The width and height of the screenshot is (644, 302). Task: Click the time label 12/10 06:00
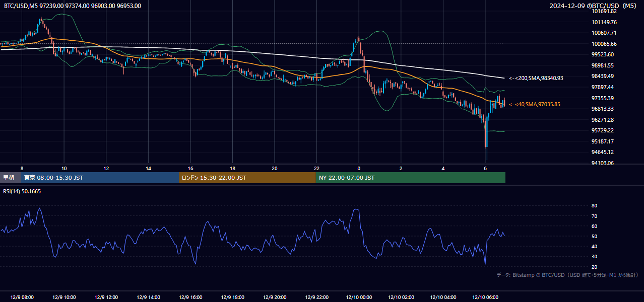[x=485, y=297]
